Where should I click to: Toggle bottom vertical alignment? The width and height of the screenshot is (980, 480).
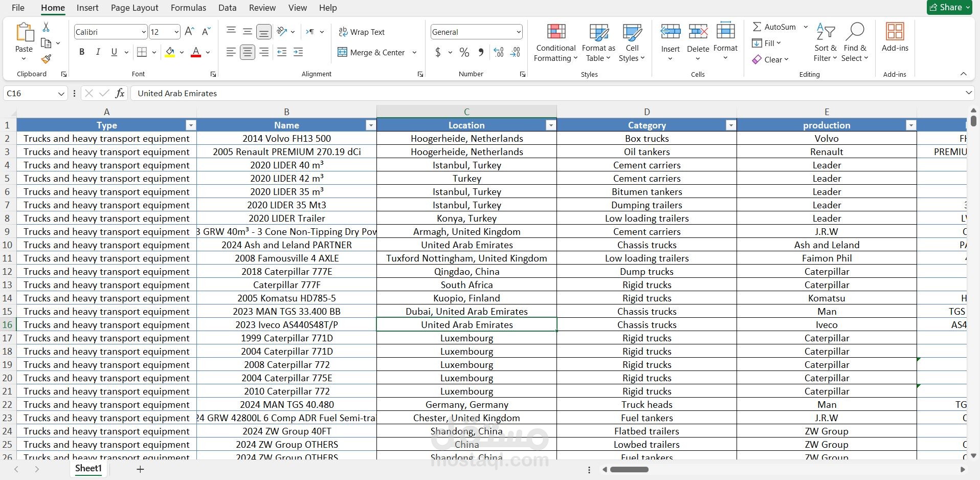264,32
